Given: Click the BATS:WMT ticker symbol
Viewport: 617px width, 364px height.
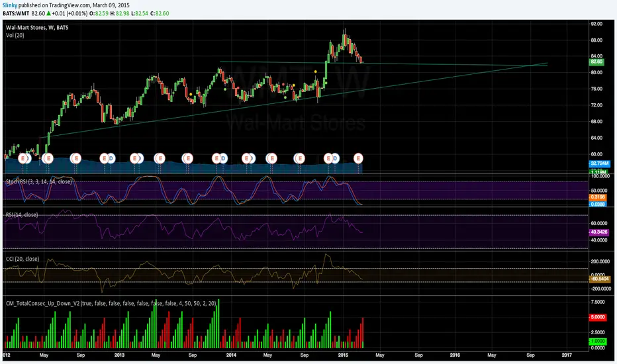Looking at the screenshot, I should pyautogui.click(x=16, y=13).
